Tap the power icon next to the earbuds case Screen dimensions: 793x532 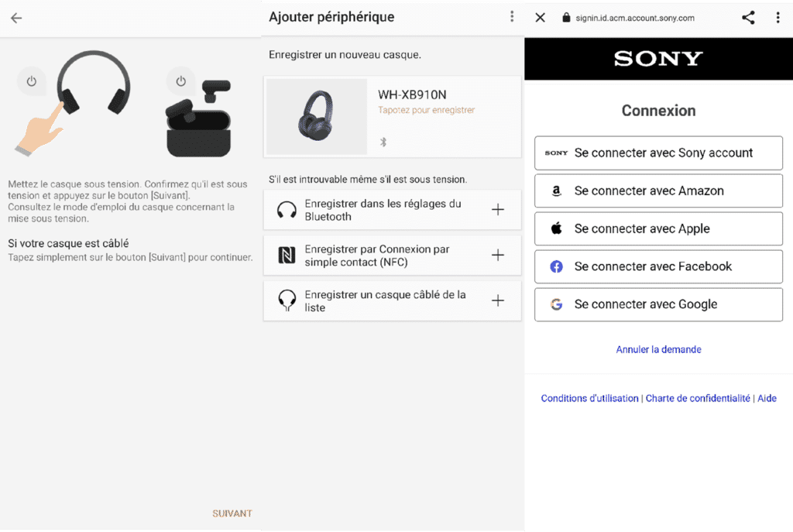(180, 81)
